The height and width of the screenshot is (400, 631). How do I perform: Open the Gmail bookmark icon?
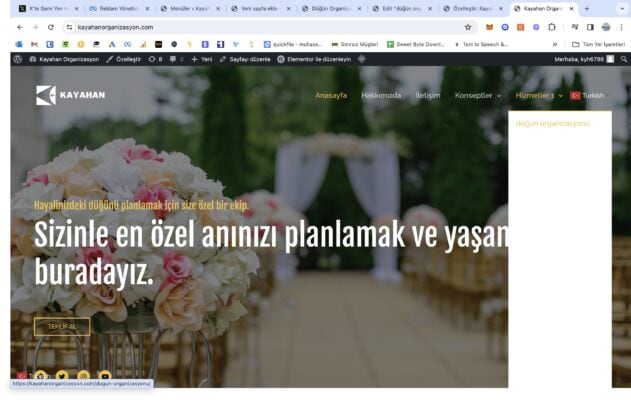pyautogui.click(x=34, y=44)
